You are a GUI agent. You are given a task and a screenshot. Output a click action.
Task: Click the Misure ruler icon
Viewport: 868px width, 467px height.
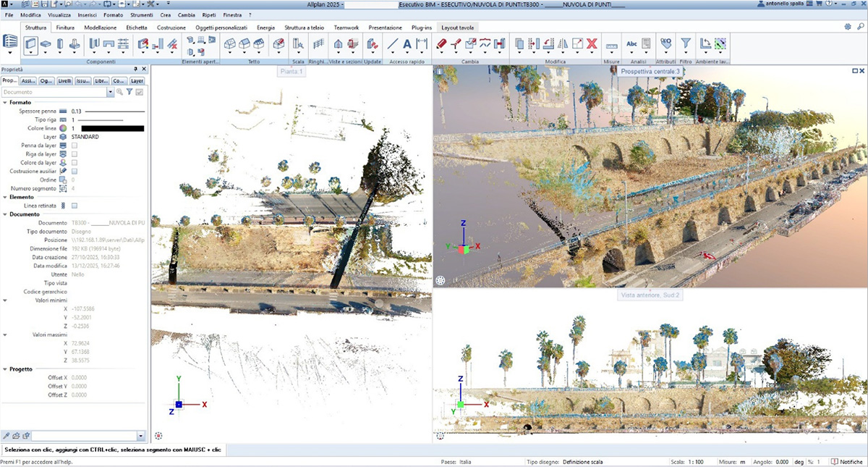pos(612,45)
